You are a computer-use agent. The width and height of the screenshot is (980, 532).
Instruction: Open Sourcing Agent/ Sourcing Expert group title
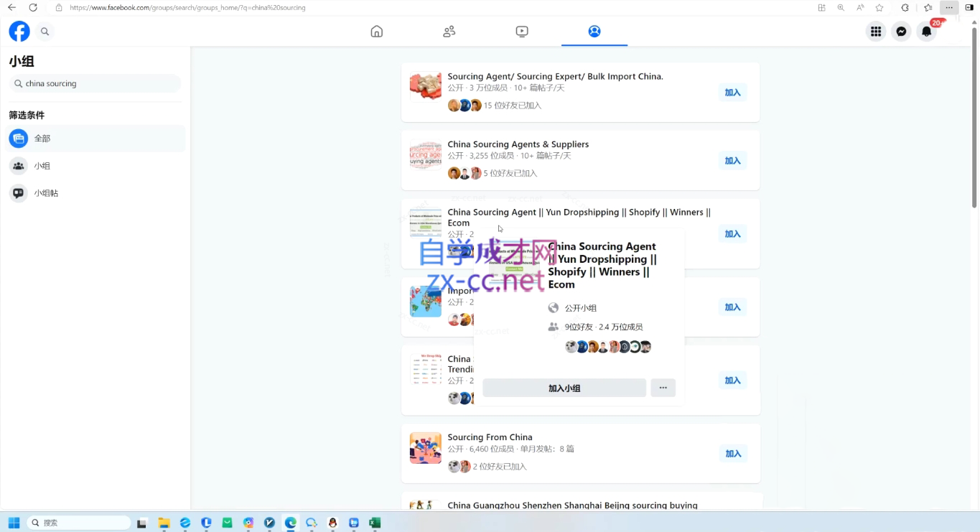coord(555,76)
